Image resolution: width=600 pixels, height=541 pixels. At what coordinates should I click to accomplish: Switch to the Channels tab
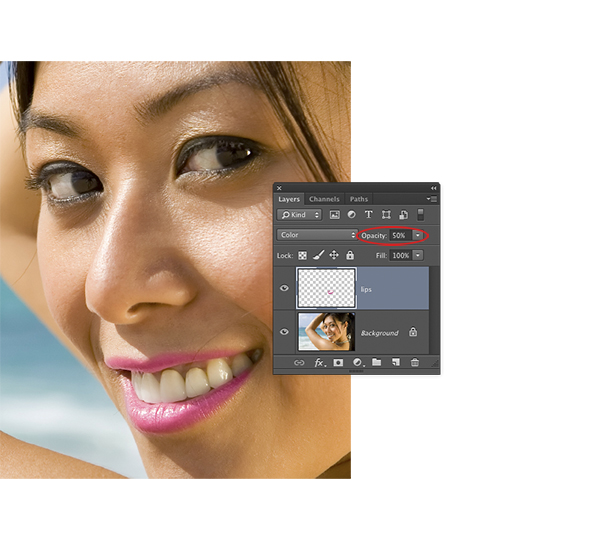[324, 199]
